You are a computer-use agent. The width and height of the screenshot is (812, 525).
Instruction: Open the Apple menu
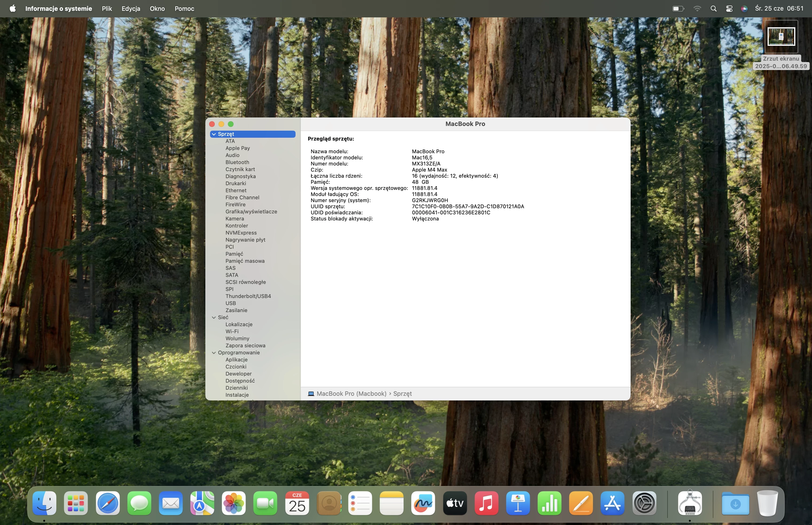[13, 8]
